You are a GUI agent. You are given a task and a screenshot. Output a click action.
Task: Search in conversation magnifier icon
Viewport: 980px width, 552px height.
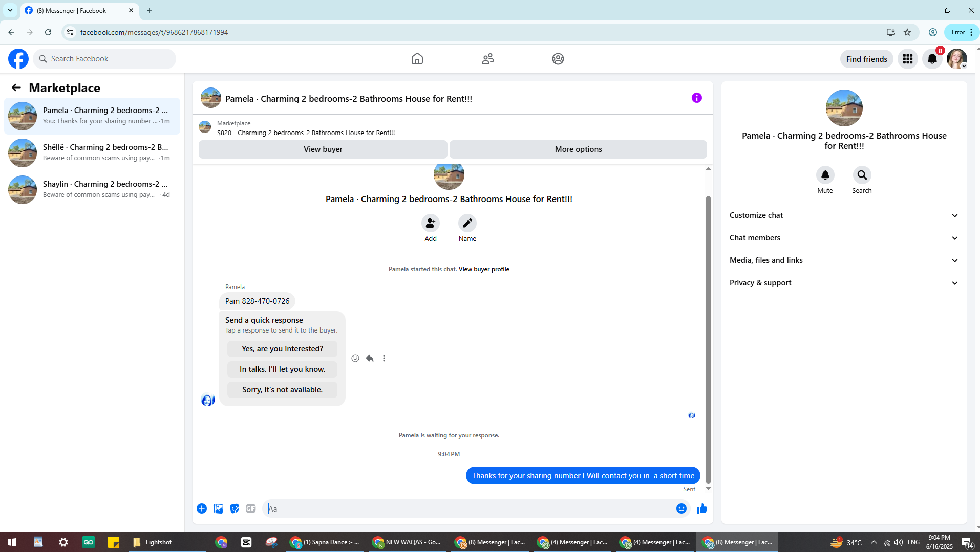click(x=862, y=175)
